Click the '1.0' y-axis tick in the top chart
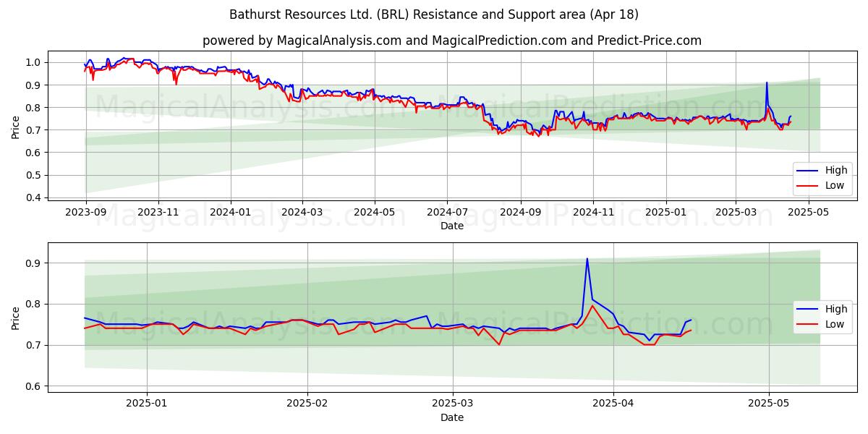This screenshot has height=434, width=868. click(35, 62)
